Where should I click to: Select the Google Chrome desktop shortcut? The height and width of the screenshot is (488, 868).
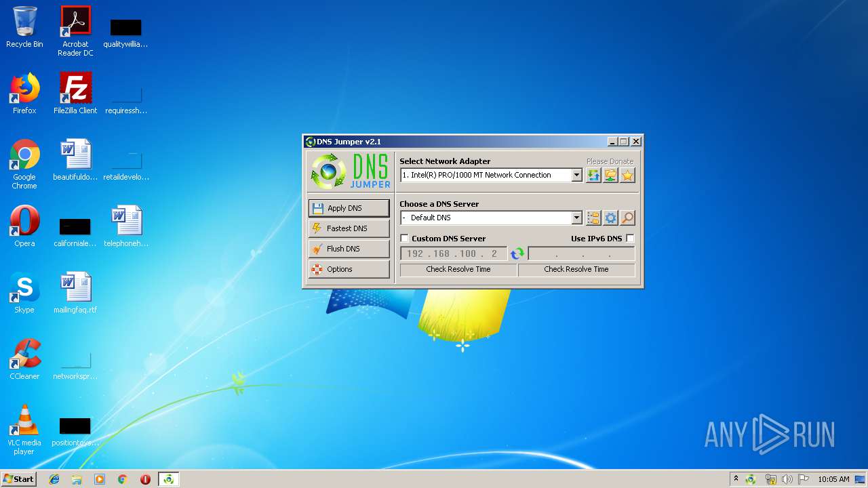click(x=24, y=164)
